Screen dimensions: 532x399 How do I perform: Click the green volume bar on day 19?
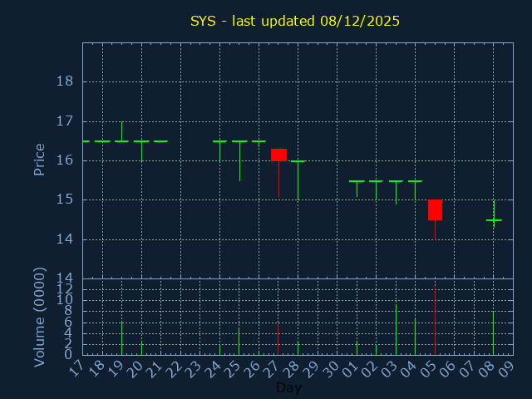(x=121, y=338)
